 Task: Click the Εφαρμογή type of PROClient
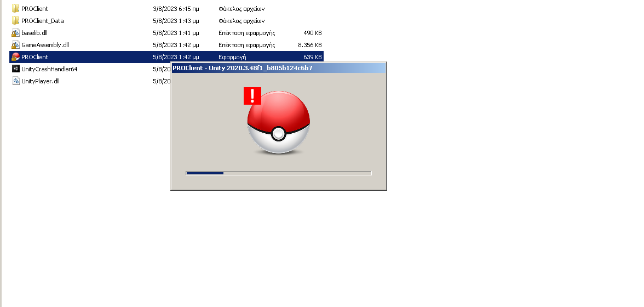[x=232, y=57]
